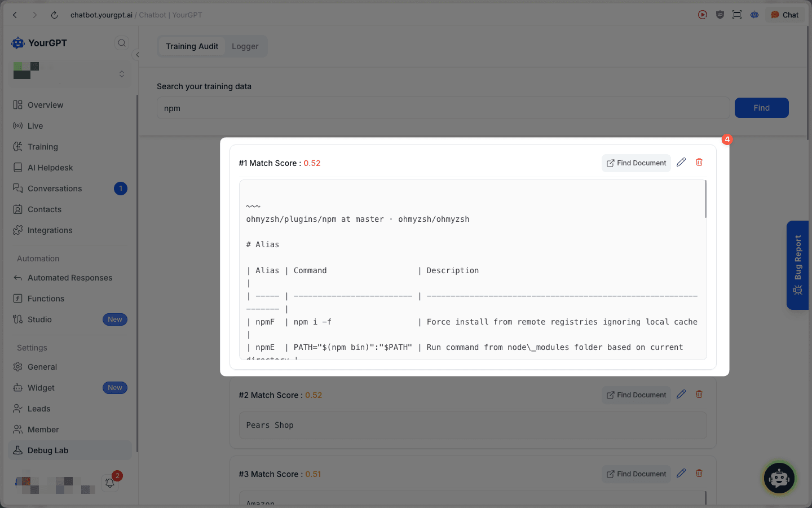Open Chat in the browser toolbar
The height and width of the screenshot is (508, 812).
(784, 15)
